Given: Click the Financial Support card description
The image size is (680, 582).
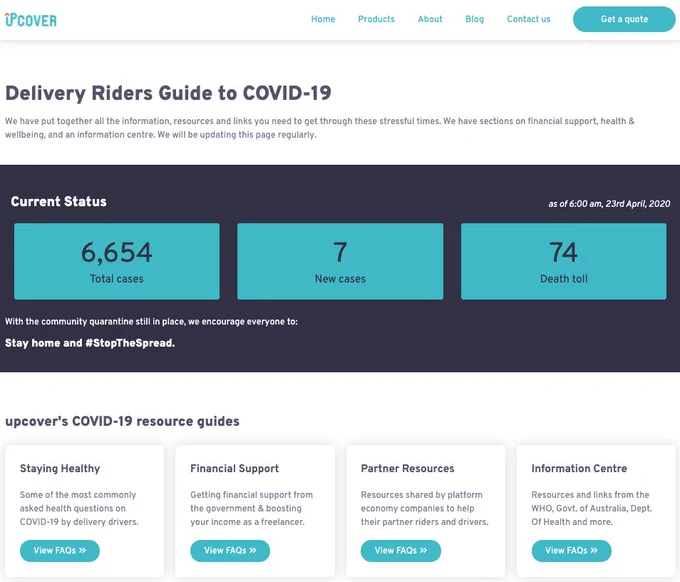Looking at the screenshot, I should coord(252,508).
